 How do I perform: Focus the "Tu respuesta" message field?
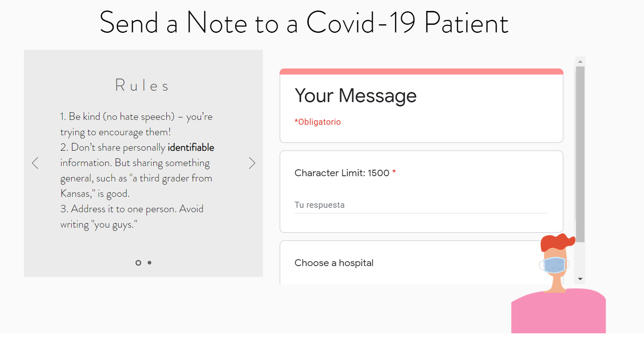421,205
